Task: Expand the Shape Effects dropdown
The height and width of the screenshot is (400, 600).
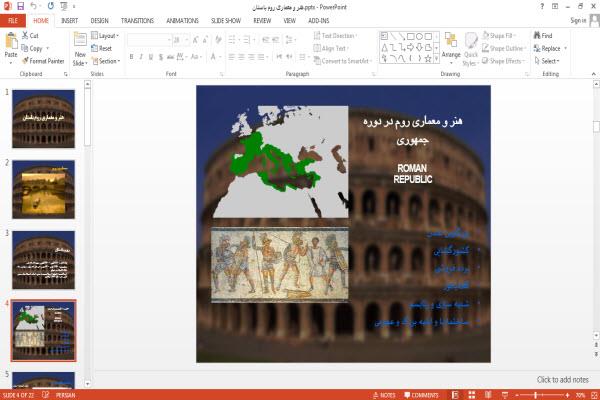Action: click(504, 61)
